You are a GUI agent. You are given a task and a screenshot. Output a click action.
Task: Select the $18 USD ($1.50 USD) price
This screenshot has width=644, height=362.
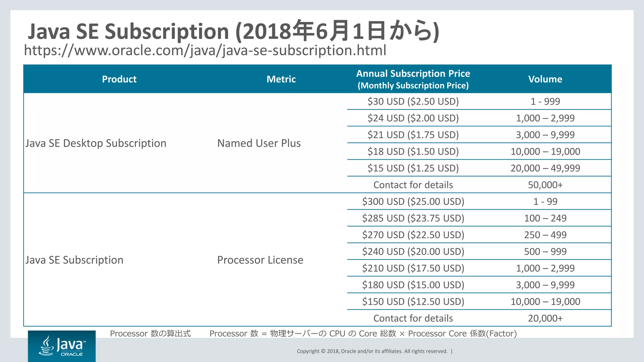pos(413,151)
